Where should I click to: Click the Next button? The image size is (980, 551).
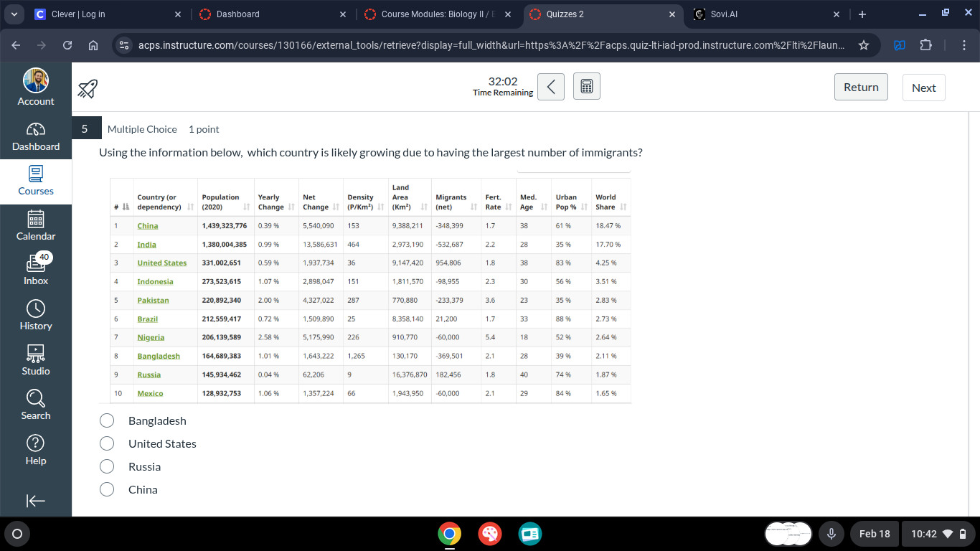[924, 88]
